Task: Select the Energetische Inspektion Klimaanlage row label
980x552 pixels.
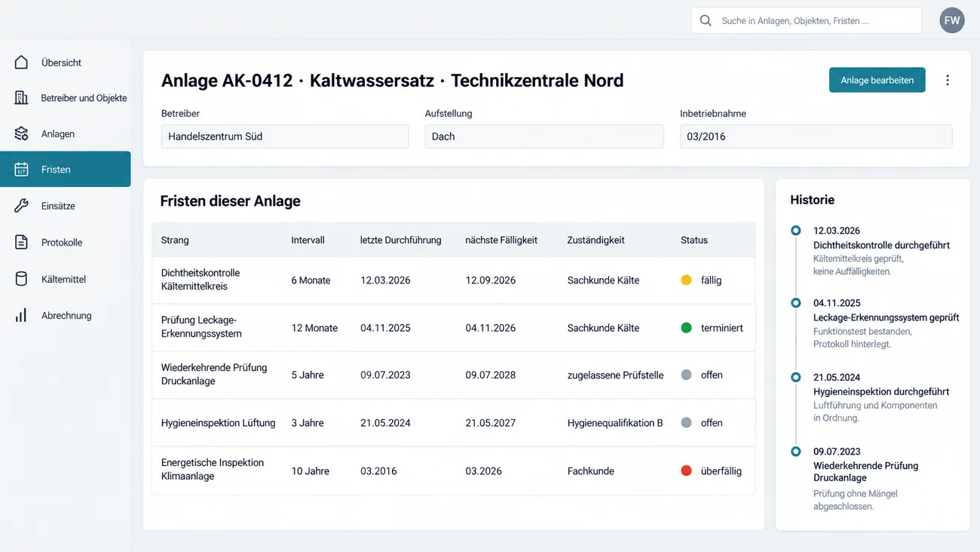Action: click(213, 470)
